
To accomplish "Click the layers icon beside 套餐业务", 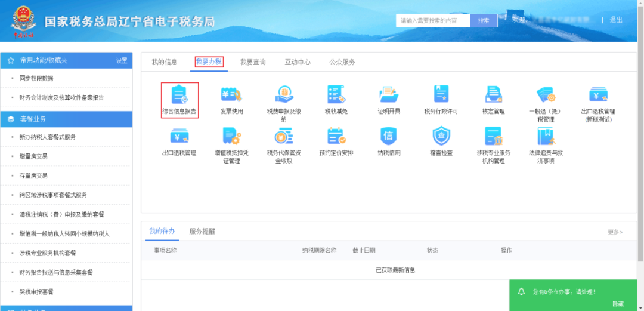I will [x=11, y=119].
